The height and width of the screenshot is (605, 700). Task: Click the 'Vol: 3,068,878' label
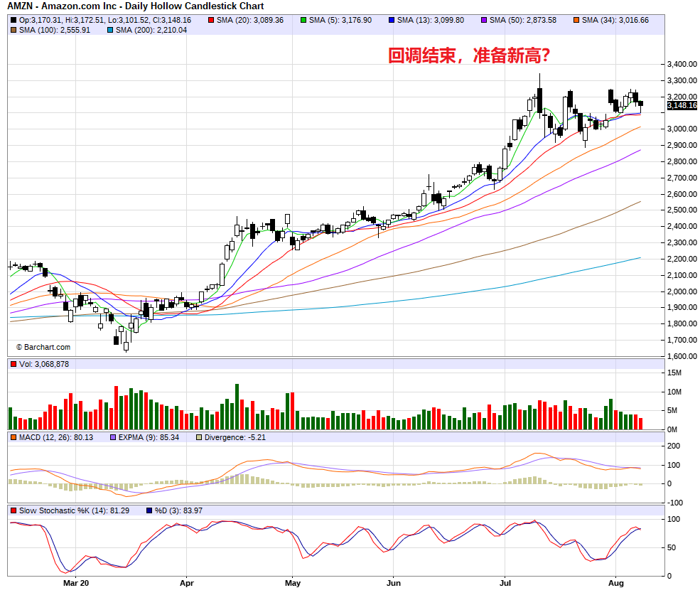(44, 364)
